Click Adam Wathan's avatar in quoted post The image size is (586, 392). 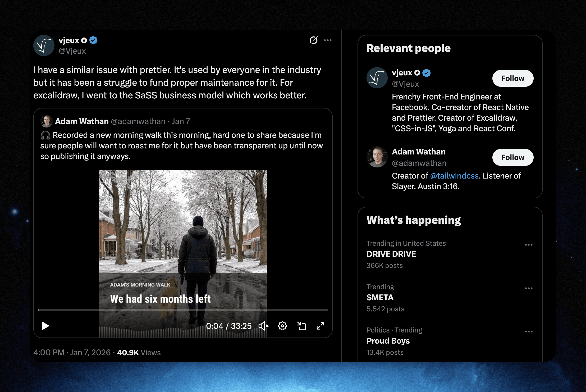47,121
